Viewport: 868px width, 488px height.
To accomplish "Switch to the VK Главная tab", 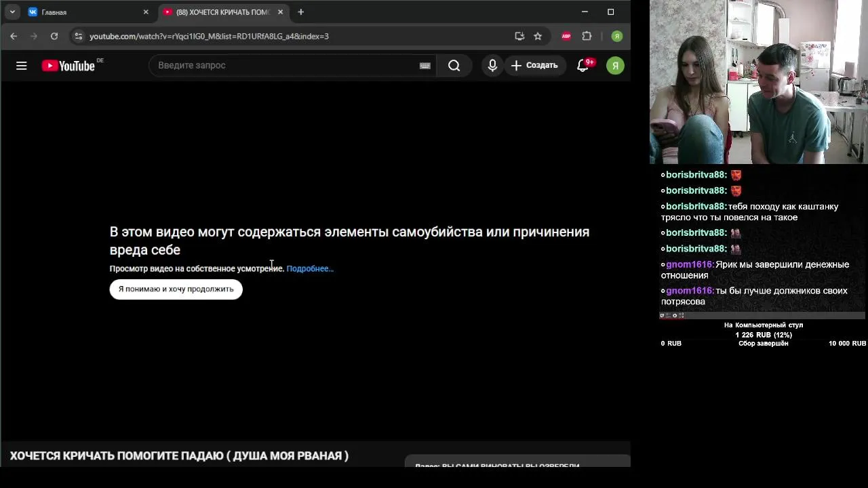I will click(x=88, y=12).
